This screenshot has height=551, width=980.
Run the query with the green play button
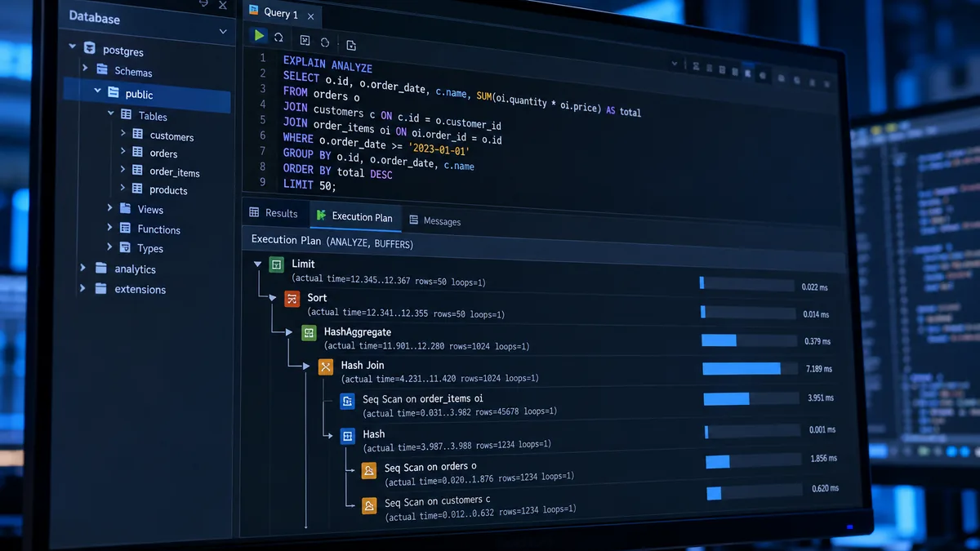click(259, 35)
